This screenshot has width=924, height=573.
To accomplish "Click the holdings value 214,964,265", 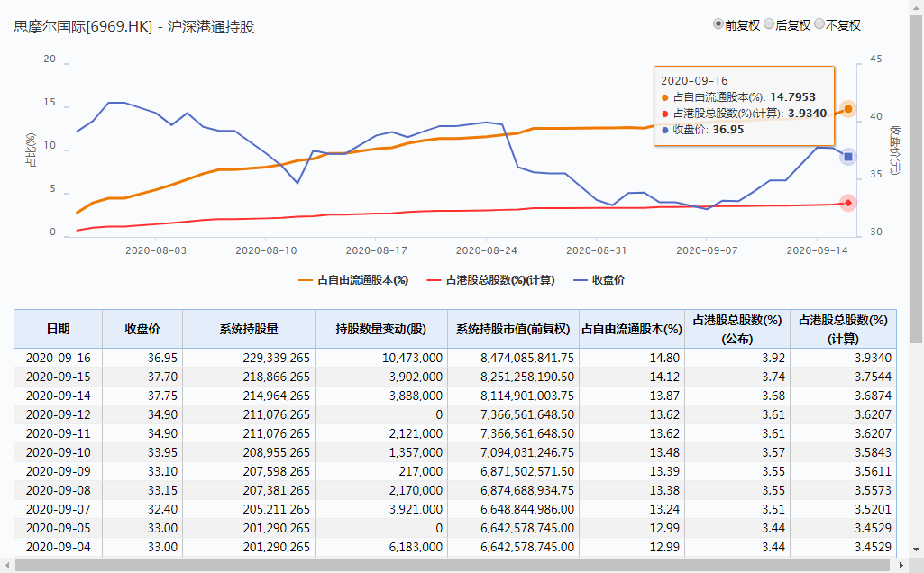I will tap(276, 396).
